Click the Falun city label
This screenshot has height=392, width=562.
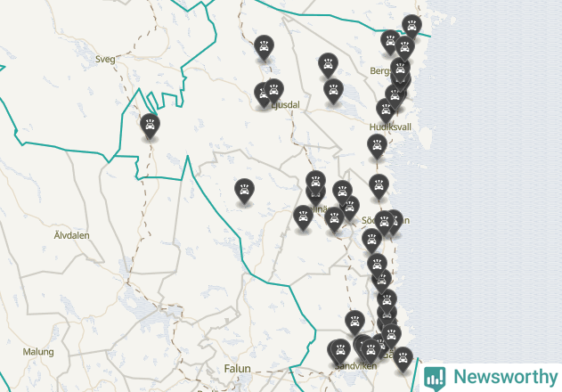(x=237, y=368)
